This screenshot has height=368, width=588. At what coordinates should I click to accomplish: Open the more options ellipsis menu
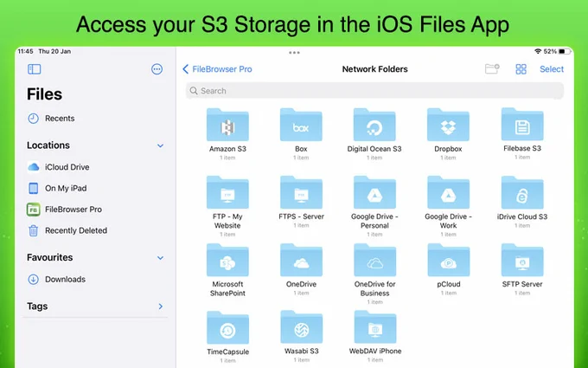tap(157, 69)
